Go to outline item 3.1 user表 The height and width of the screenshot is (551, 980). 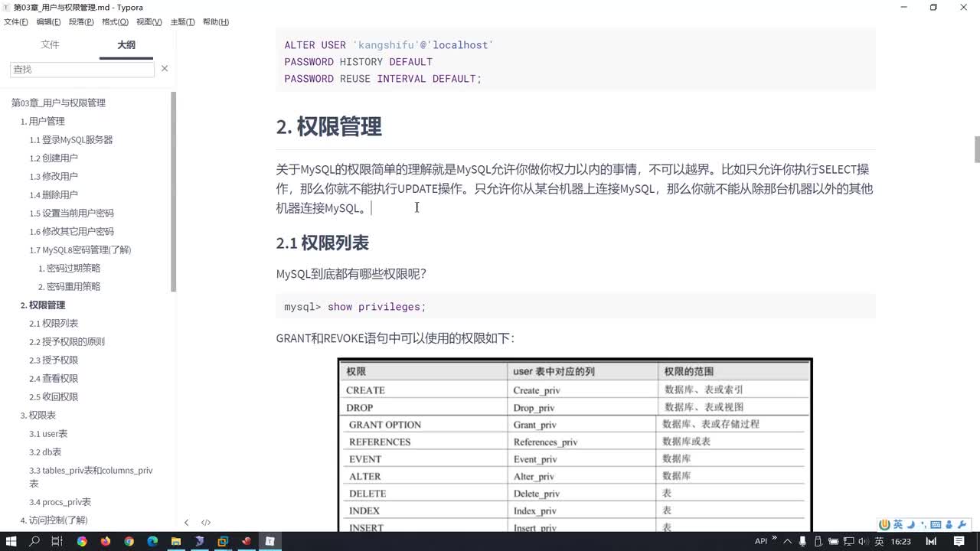48,433
